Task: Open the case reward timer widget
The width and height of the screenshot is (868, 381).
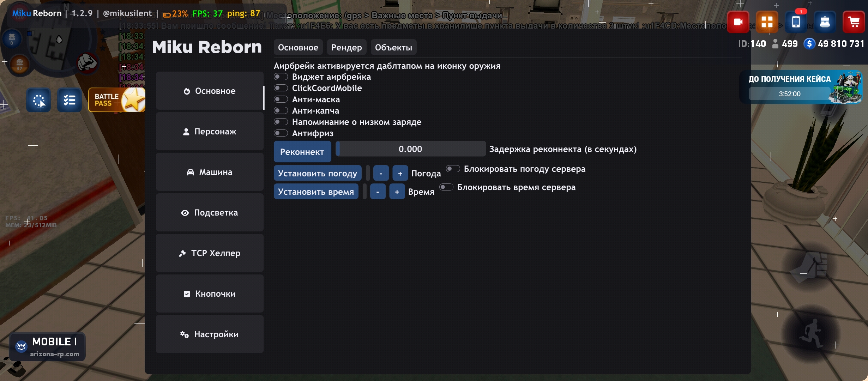Action: click(801, 87)
